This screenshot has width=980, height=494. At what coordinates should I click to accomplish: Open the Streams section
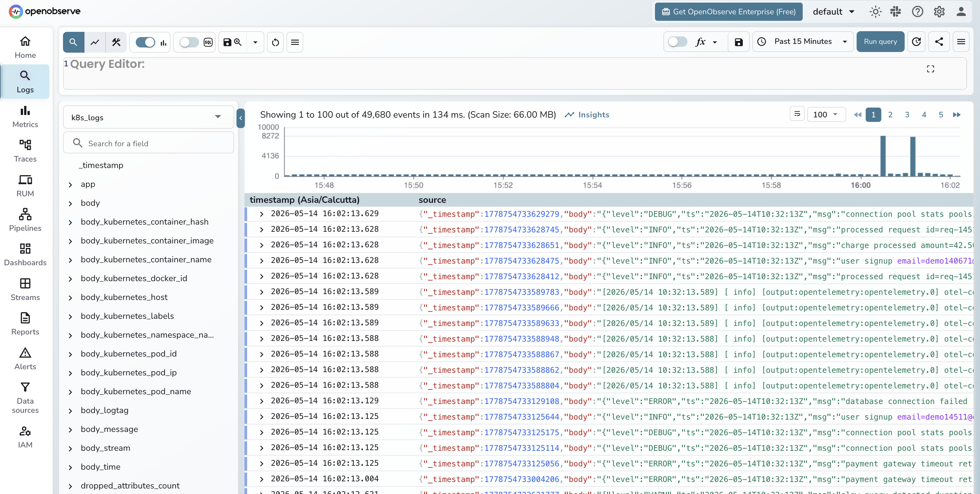pos(25,290)
